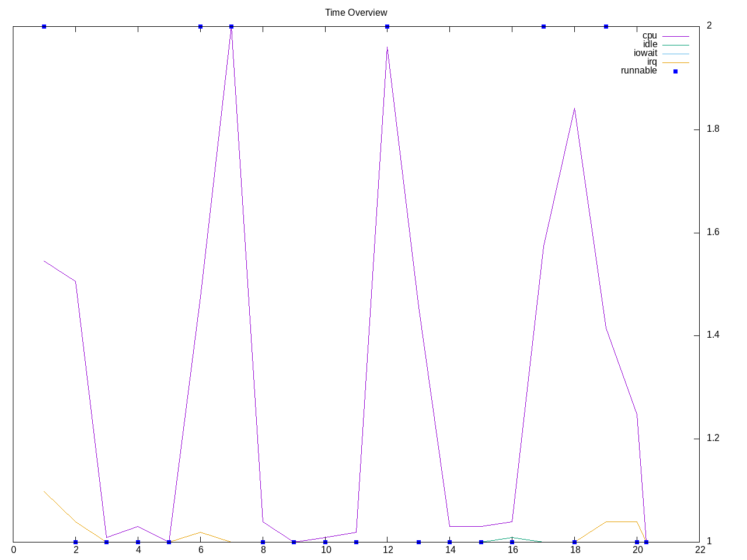This screenshot has height=560, width=747.
Task: Click the purple line peak at x=18
Action: pyautogui.click(x=574, y=108)
